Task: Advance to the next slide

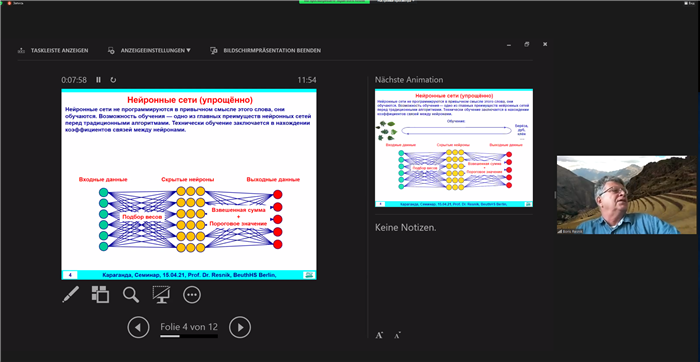Action: click(x=240, y=328)
